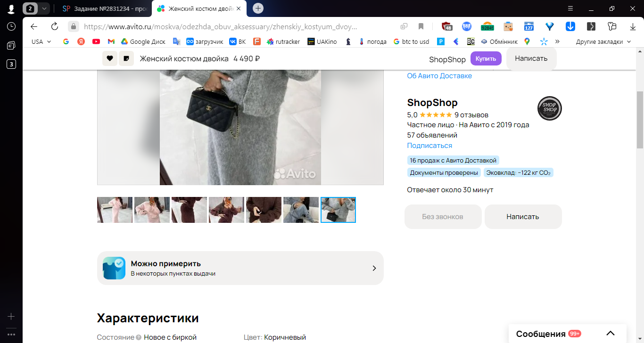Follow the Подписаться link
This screenshot has width=644, height=343.
(x=429, y=146)
